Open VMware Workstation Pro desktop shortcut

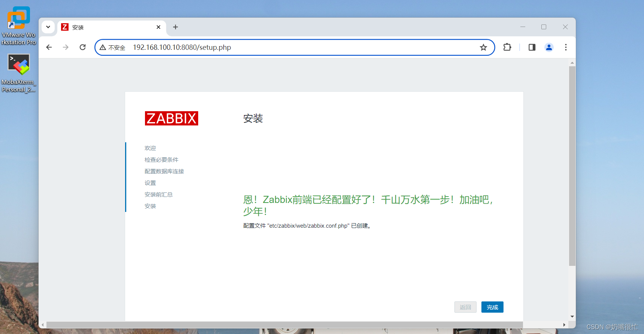19,25
